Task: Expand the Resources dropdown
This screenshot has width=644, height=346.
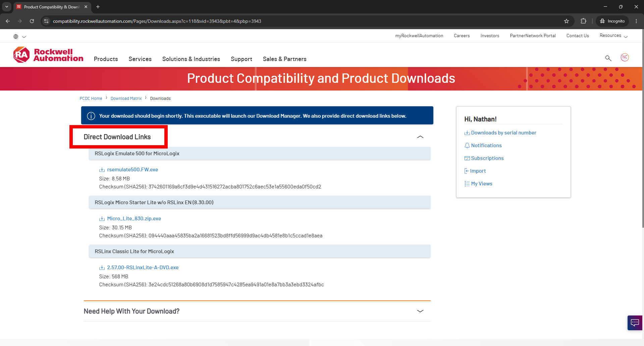Action: tap(613, 36)
